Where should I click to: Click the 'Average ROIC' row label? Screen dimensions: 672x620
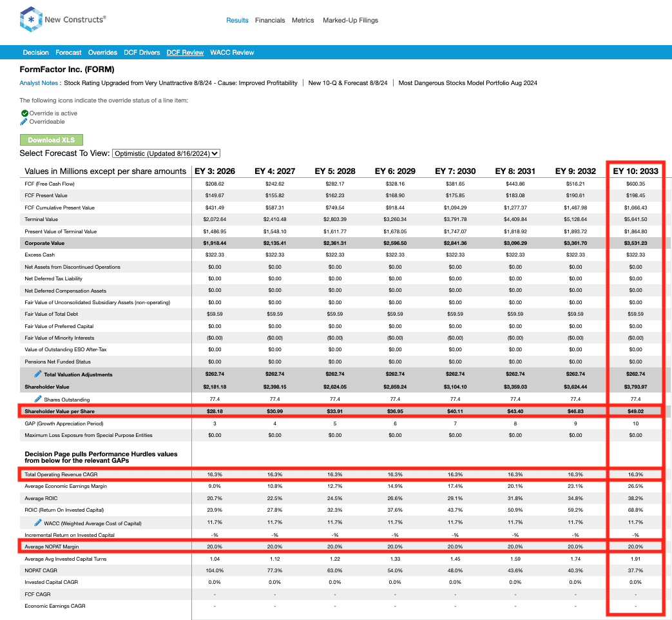pyautogui.click(x=41, y=498)
